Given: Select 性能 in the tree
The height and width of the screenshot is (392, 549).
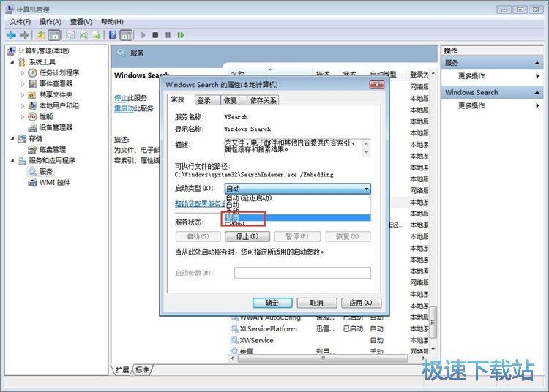Looking at the screenshot, I should [46, 116].
